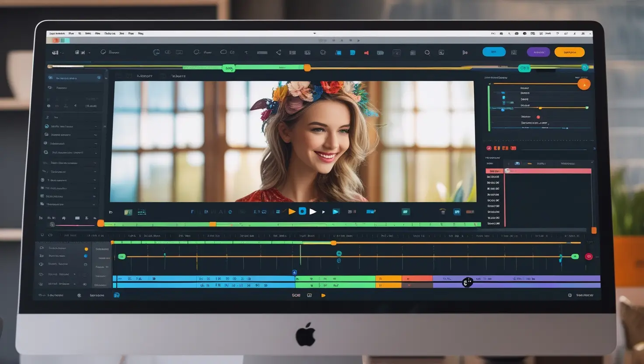Click the blue circle icon in bottom status bar

pos(117,295)
